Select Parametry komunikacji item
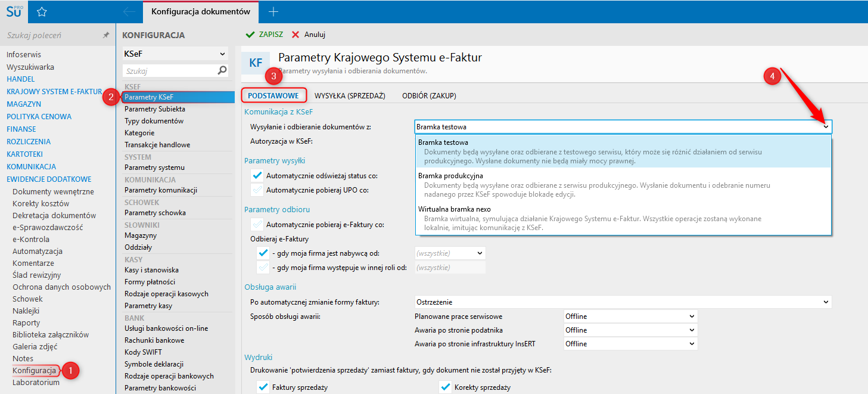Viewport: 868px width, 394px height. point(161,190)
